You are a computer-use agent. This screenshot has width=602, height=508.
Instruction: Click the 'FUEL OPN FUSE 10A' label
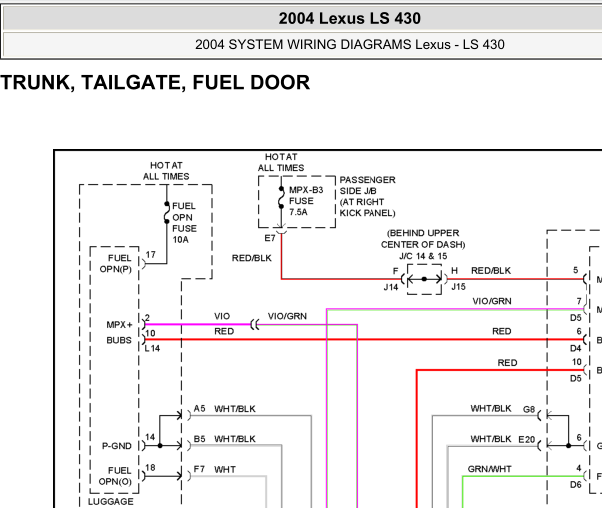point(184,223)
